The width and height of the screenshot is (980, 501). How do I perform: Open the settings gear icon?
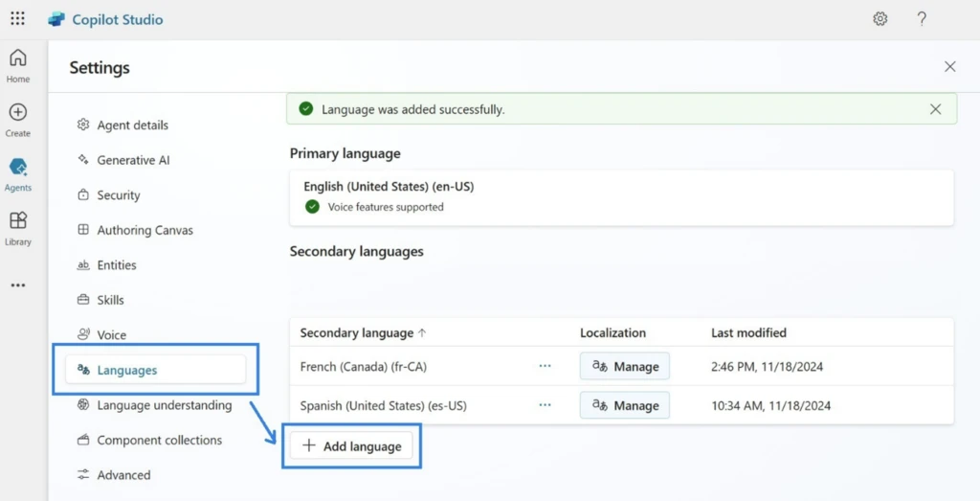880,19
